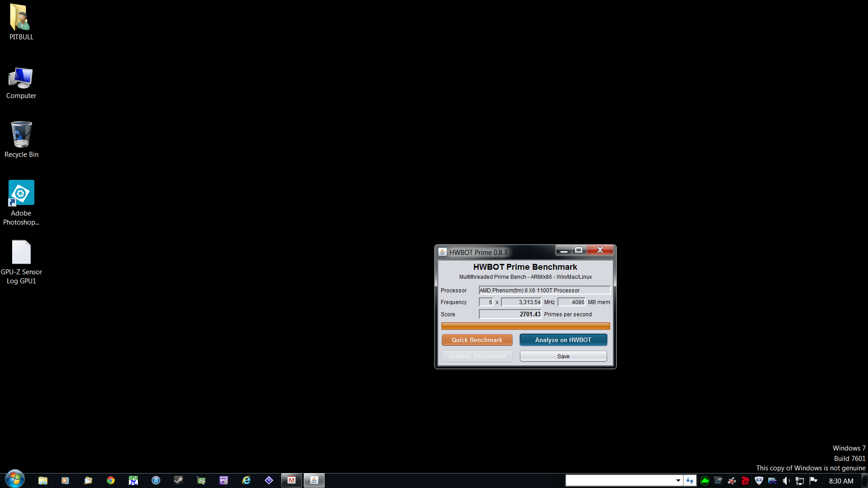Launch Super PI from the taskbar

(133, 480)
